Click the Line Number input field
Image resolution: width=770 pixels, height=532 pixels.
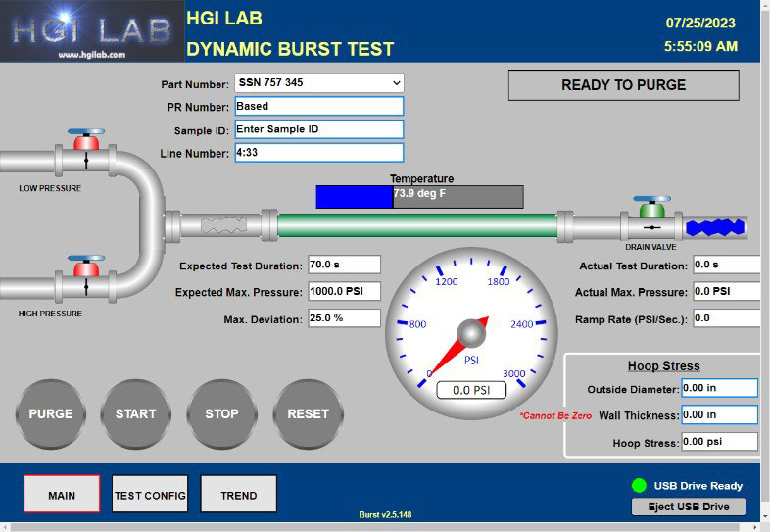tap(319, 152)
